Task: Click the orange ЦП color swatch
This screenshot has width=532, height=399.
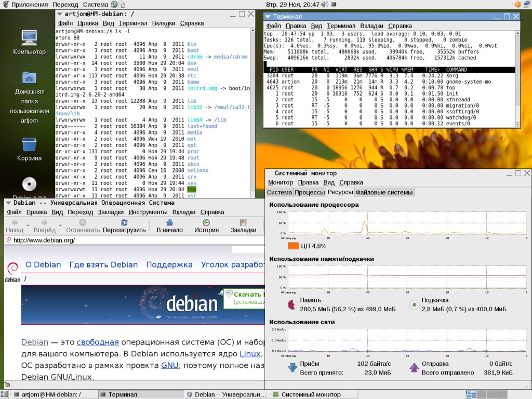Action: click(x=293, y=246)
